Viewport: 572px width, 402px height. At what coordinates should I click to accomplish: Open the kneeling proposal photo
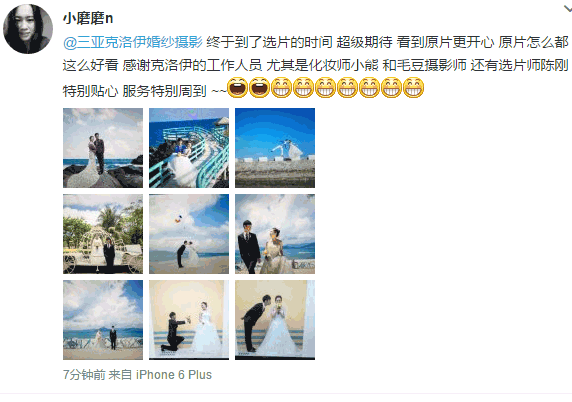click(189, 320)
